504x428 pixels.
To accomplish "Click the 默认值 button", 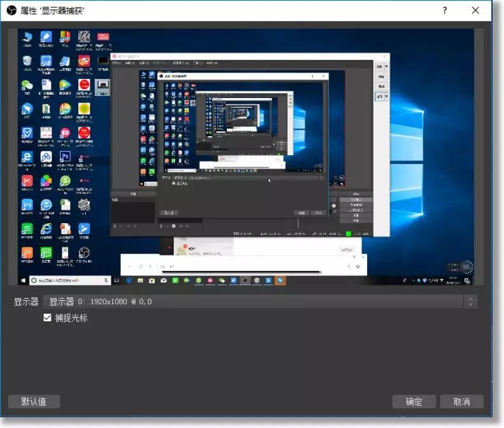I will [34, 402].
